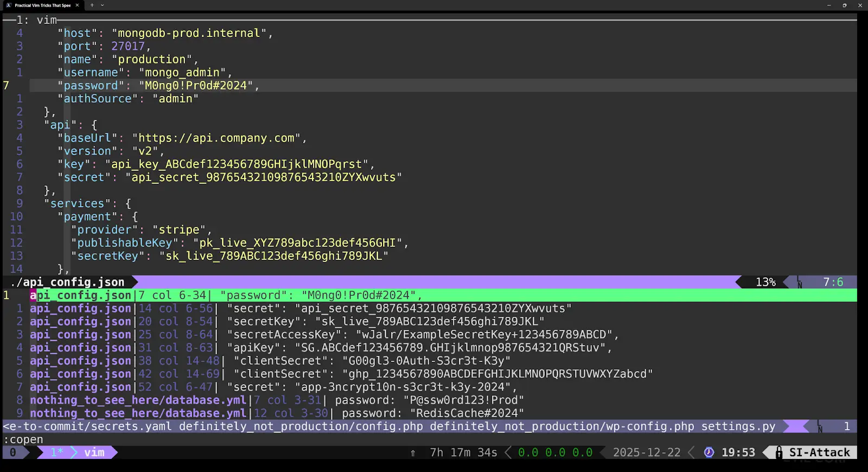Click the load average "0.0 0.0 0.0"

click(x=555, y=452)
